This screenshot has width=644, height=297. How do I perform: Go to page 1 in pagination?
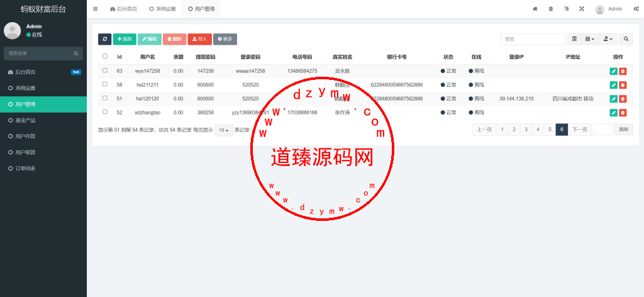502,130
